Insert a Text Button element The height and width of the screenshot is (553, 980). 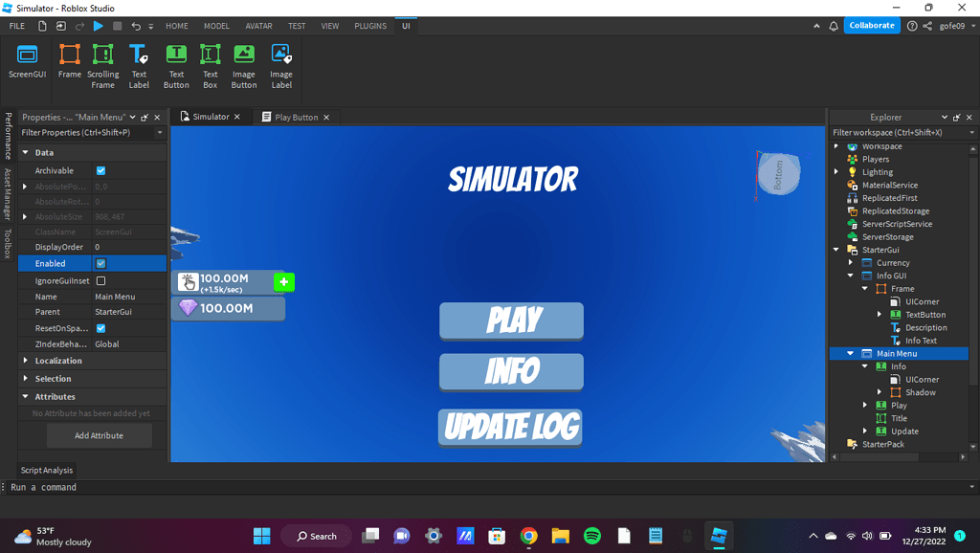pos(176,66)
